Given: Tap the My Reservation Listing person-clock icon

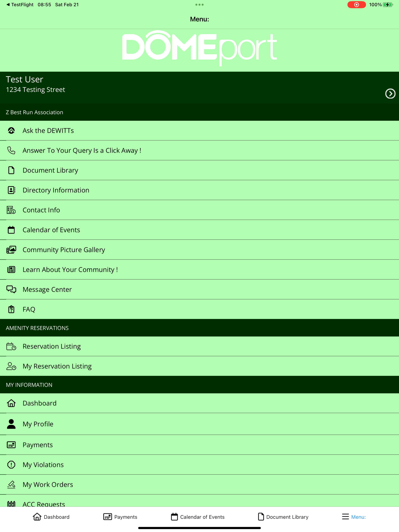Looking at the screenshot, I should [11, 366].
